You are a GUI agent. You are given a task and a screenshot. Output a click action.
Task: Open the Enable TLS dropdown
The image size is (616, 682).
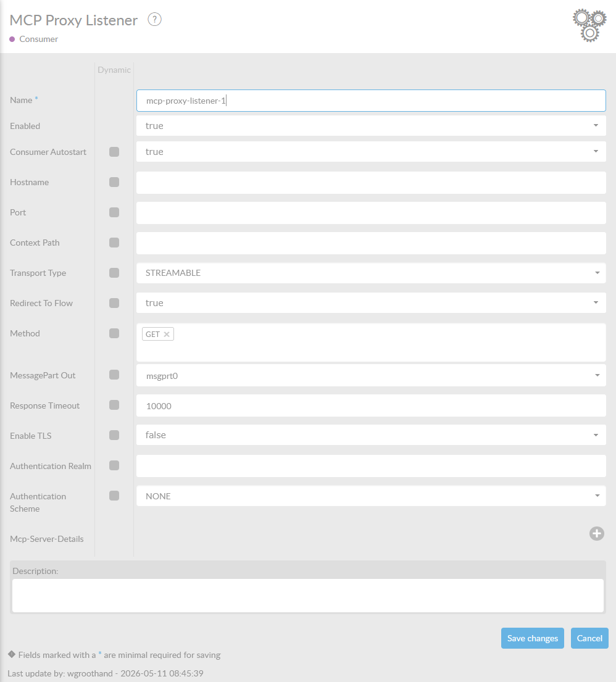(371, 435)
